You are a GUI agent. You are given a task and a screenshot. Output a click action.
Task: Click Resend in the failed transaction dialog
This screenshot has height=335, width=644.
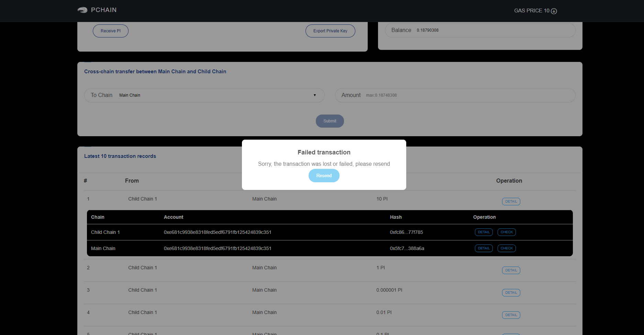coord(324,176)
